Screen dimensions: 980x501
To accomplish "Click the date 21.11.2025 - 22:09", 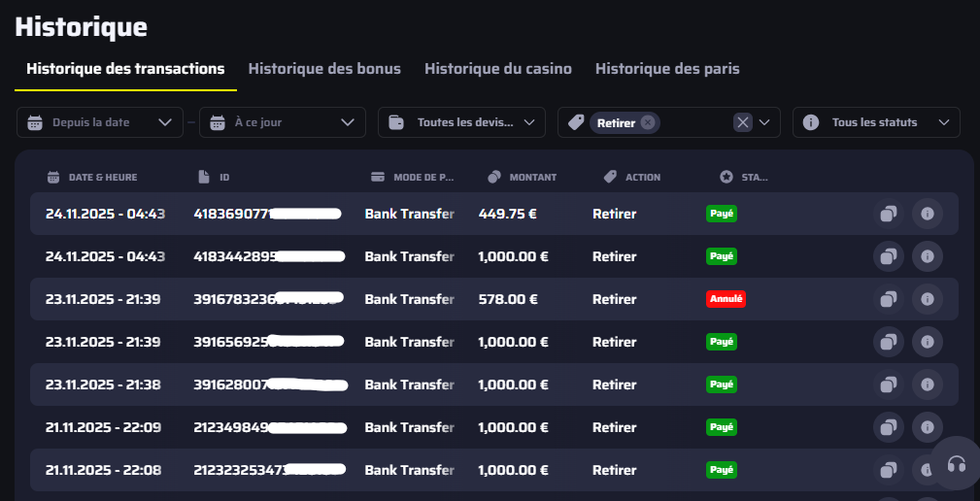I will 103,427.
